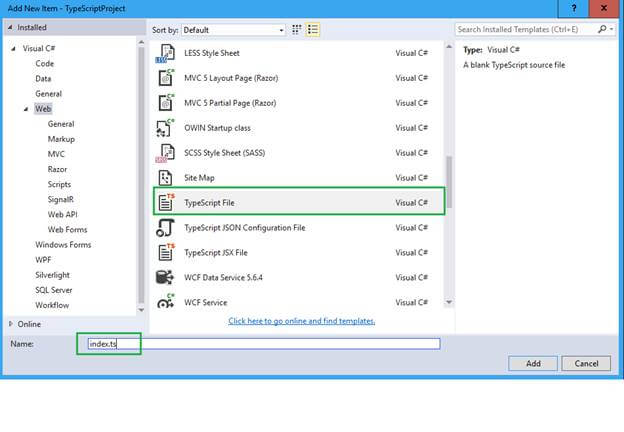The height and width of the screenshot is (432, 624).
Task: Click the 'OWIN Startup class' label
Action: [217, 128]
